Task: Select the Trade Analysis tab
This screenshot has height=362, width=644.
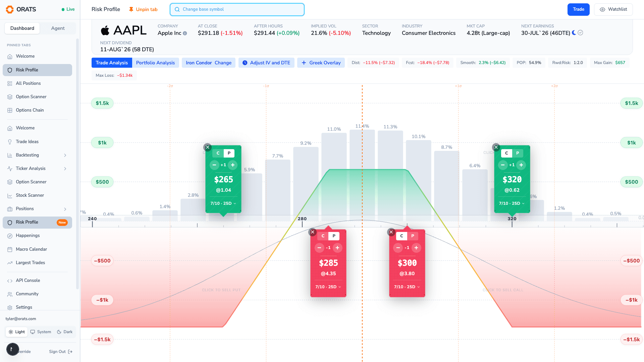Action: point(112,63)
